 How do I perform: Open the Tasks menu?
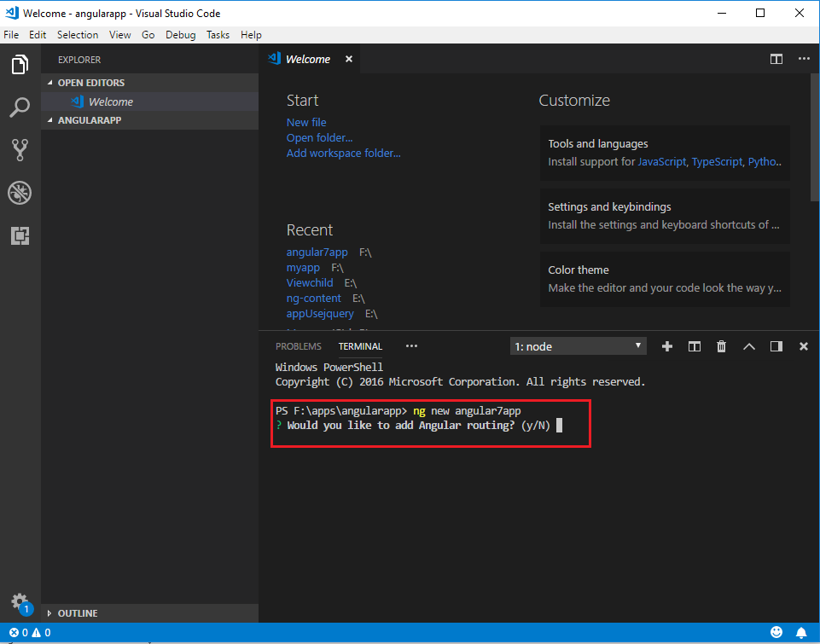tap(218, 34)
